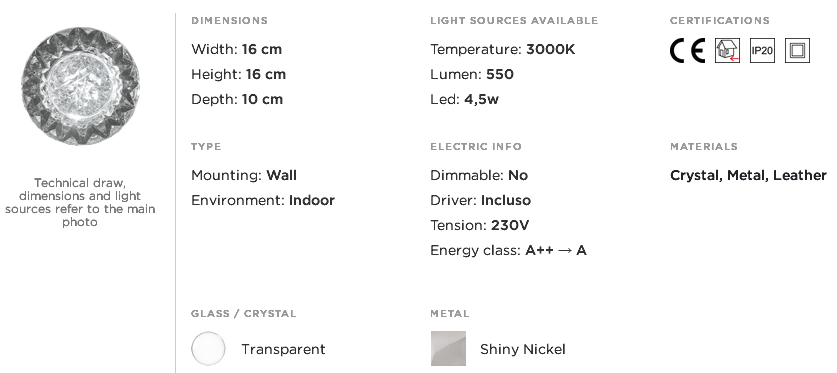This screenshot has height=373, width=837.
Task: Click the Materials heading
Action: (704, 147)
